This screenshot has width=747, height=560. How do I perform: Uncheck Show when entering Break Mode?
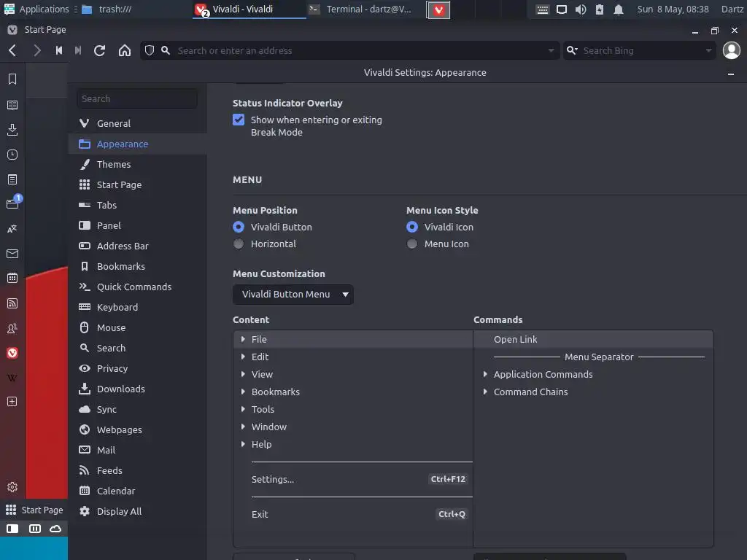(239, 120)
